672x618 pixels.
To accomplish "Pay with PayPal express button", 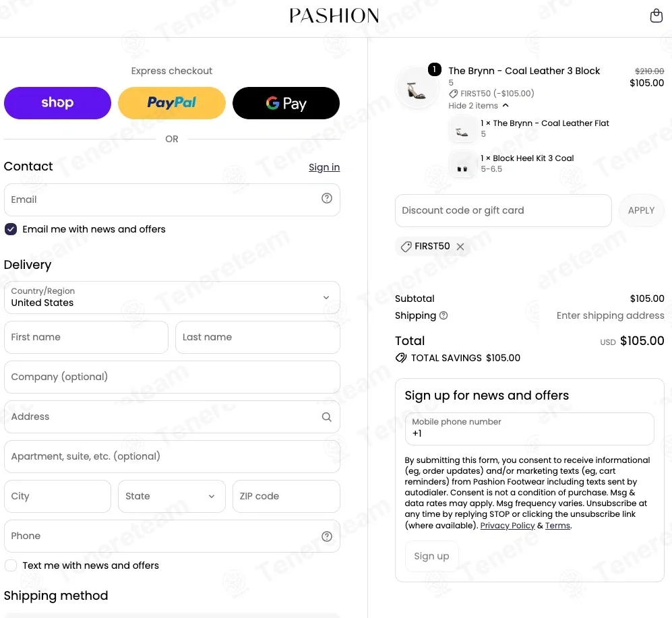I will tap(171, 103).
